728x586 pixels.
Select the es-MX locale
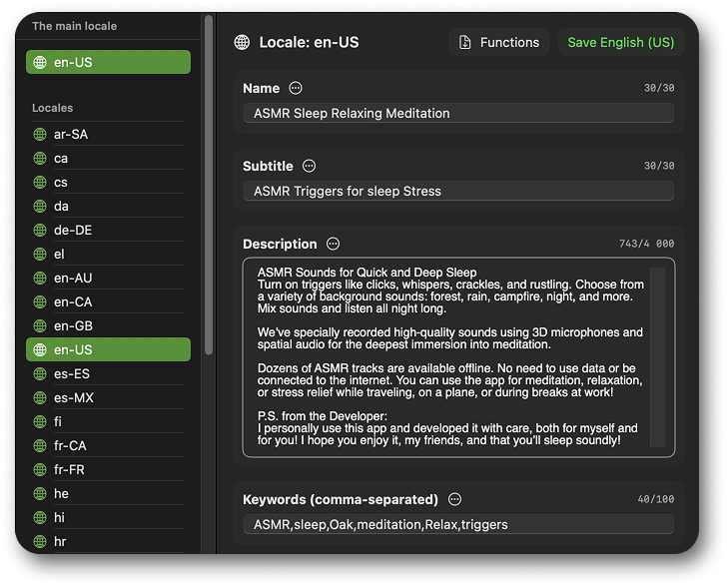tap(108, 398)
